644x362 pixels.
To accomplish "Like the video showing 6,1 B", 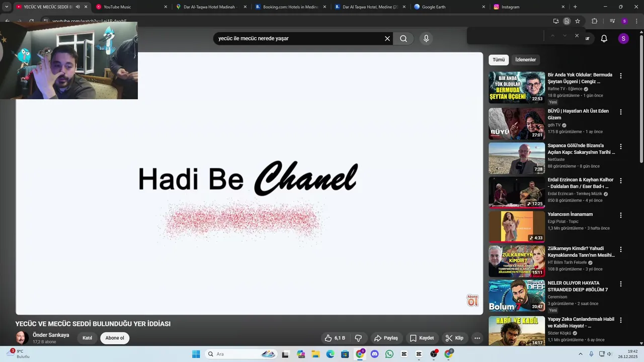I will coord(335,338).
